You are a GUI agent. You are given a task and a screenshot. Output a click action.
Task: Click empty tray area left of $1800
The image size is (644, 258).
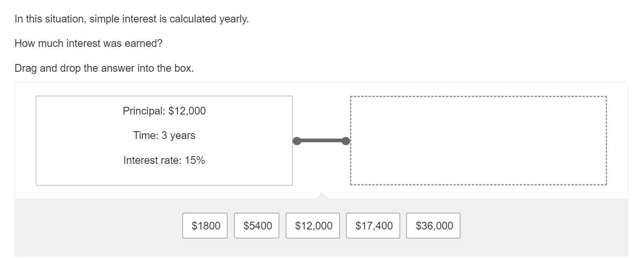pyautogui.click(x=98, y=225)
